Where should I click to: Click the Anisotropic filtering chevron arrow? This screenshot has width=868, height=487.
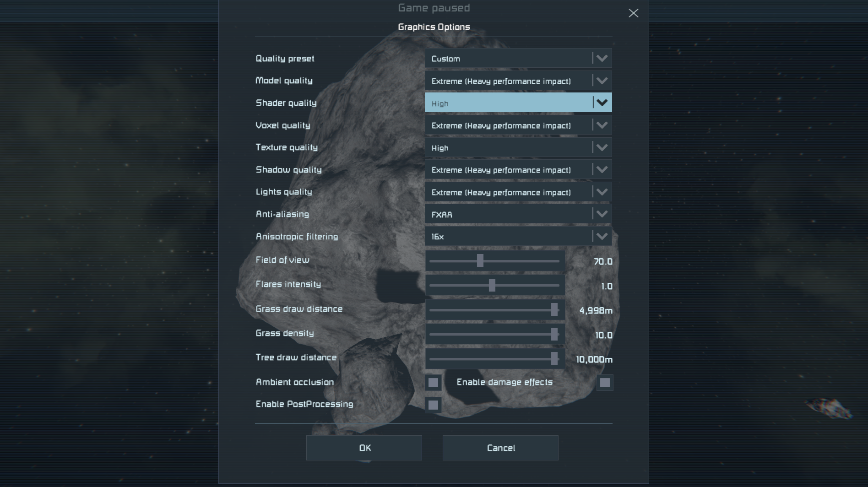click(x=602, y=237)
